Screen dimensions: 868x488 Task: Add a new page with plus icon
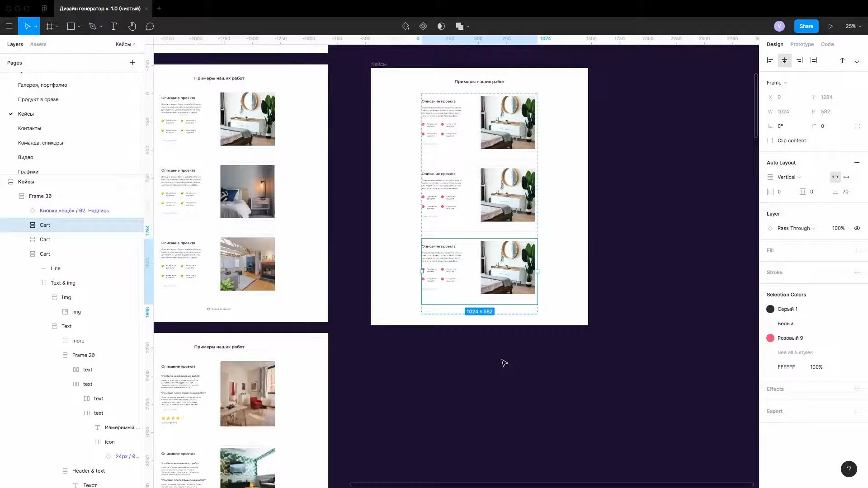[132, 63]
